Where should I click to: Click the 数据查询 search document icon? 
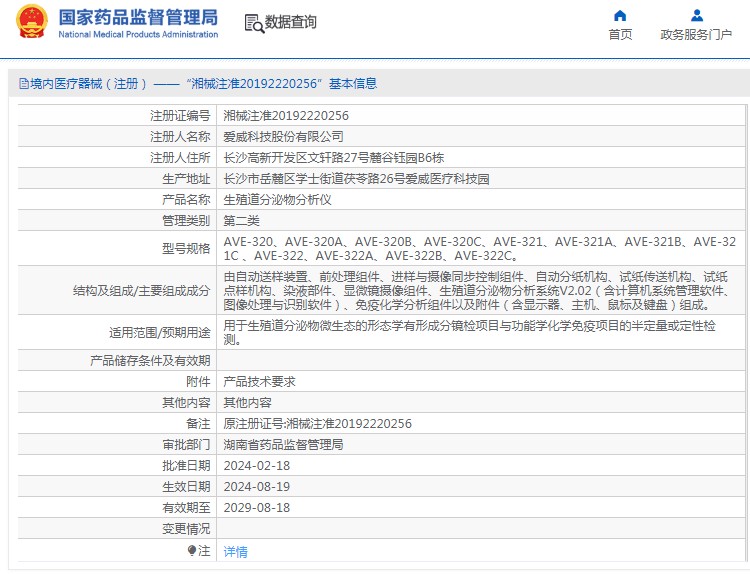pyautogui.click(x=253, y=22)
